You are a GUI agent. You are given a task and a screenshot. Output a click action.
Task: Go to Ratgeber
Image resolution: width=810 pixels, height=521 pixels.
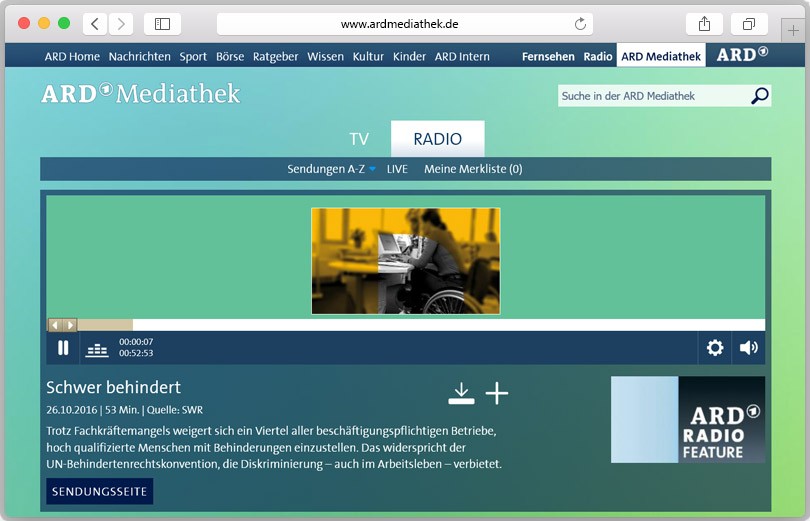(x=275, y=56)
